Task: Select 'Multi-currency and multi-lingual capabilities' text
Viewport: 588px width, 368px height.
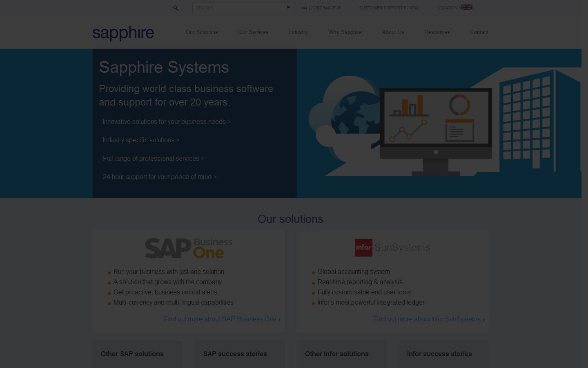Action: 174,303
